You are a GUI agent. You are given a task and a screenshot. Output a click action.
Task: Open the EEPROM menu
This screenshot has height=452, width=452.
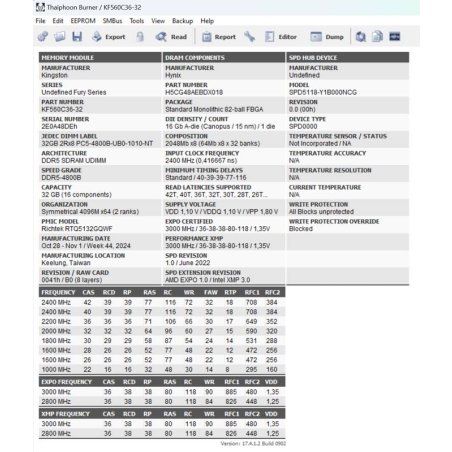point(83,21)
